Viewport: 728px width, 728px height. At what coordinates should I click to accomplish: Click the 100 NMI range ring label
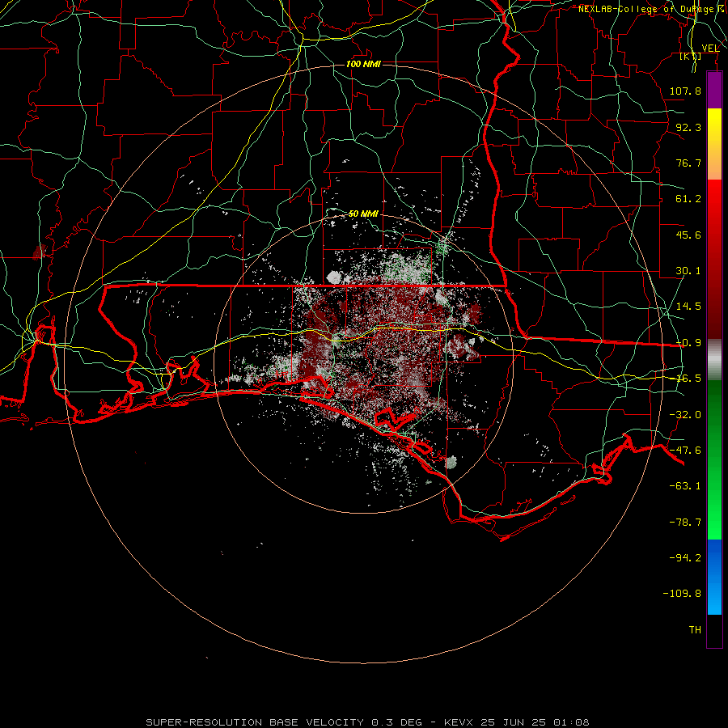363,64
